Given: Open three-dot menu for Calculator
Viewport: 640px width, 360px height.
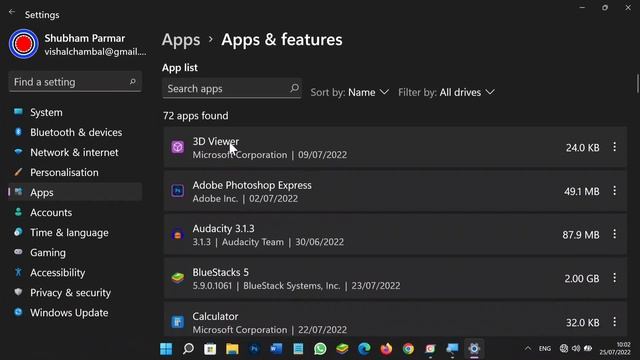Looking at the screenshot, I should pos(614,322).
